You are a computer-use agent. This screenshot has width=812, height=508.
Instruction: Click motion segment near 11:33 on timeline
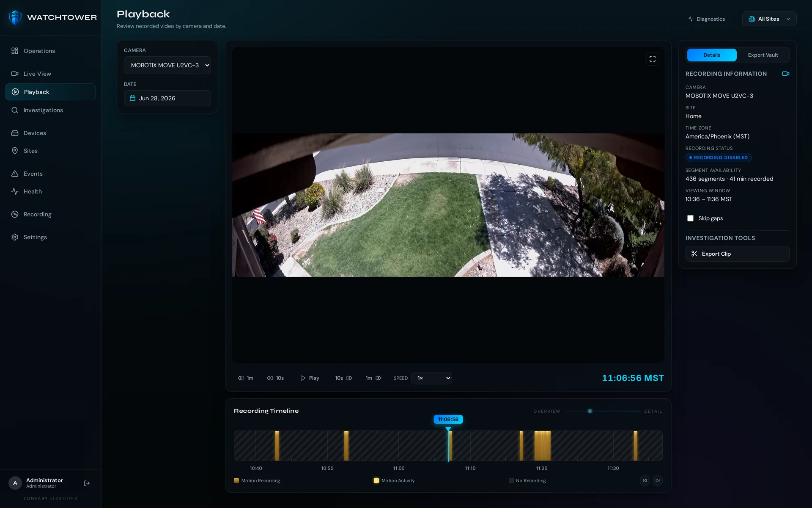coord(636,446)
